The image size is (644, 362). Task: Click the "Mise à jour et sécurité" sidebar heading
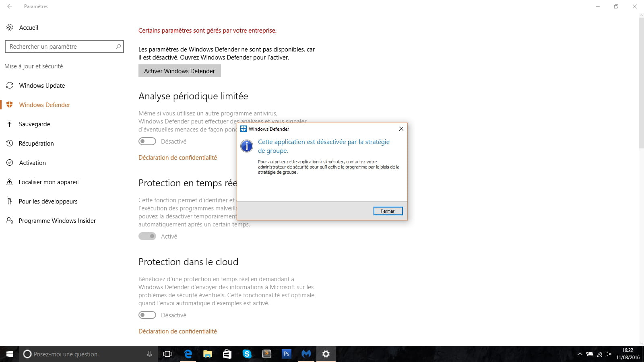[x=34, y=66]
